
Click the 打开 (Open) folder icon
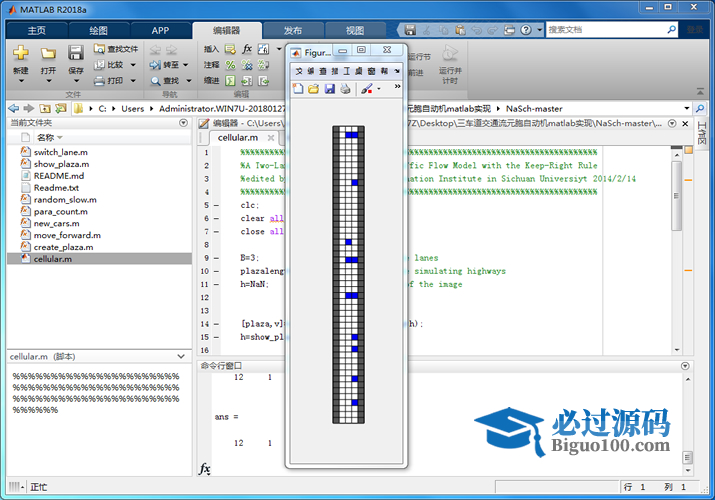coord(48,53)
